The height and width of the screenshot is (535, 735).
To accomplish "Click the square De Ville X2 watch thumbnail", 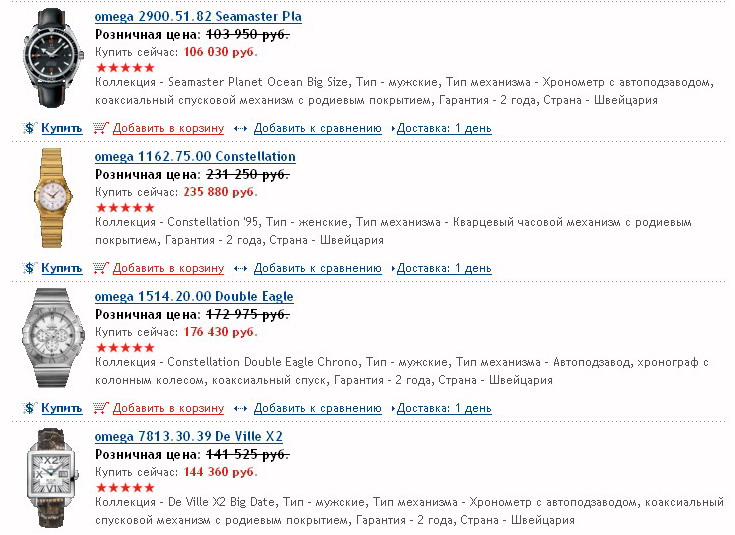I will click(48, 475).
